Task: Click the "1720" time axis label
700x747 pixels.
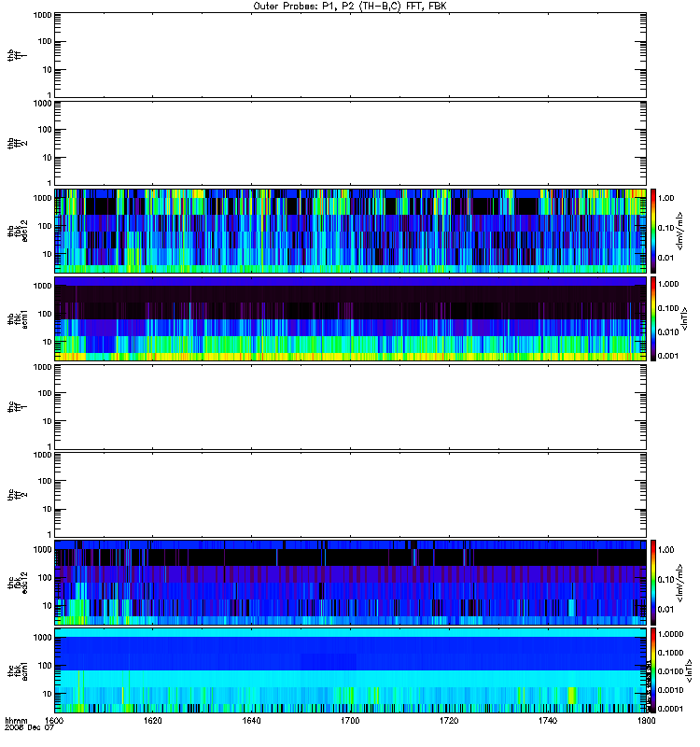Action: pos(449,720)
